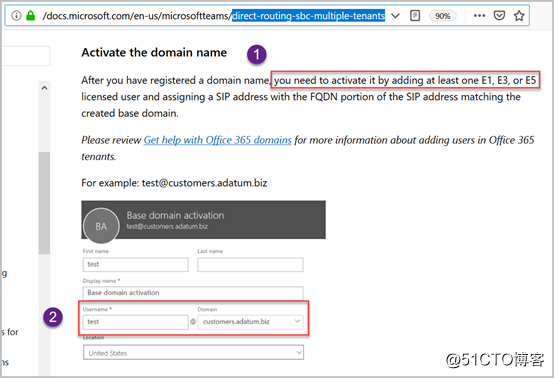Screen dimensions: 554x378
Task: Click the site information icon in address bar
Action: pyautogui.click(x=16, y=16)
